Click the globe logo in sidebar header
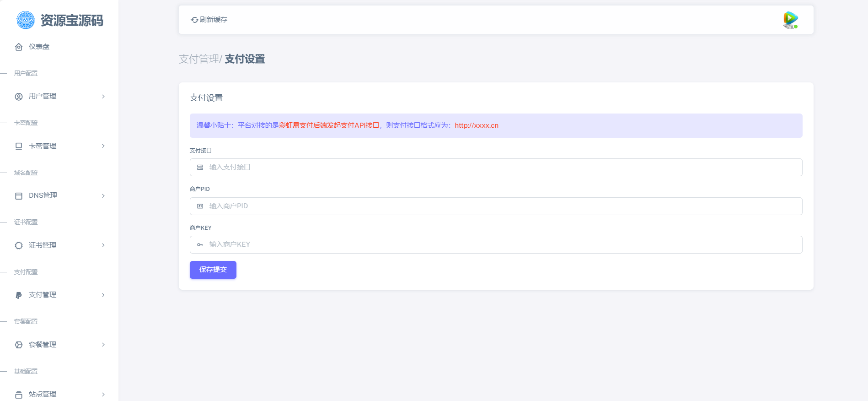 click(x=25, y=20)
